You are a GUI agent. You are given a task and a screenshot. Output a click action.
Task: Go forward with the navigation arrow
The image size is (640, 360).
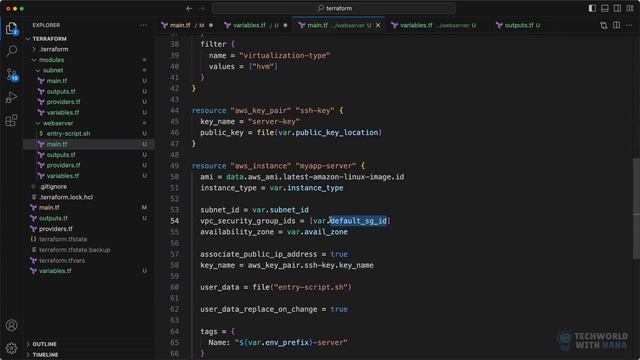click(x=202, y=8)
